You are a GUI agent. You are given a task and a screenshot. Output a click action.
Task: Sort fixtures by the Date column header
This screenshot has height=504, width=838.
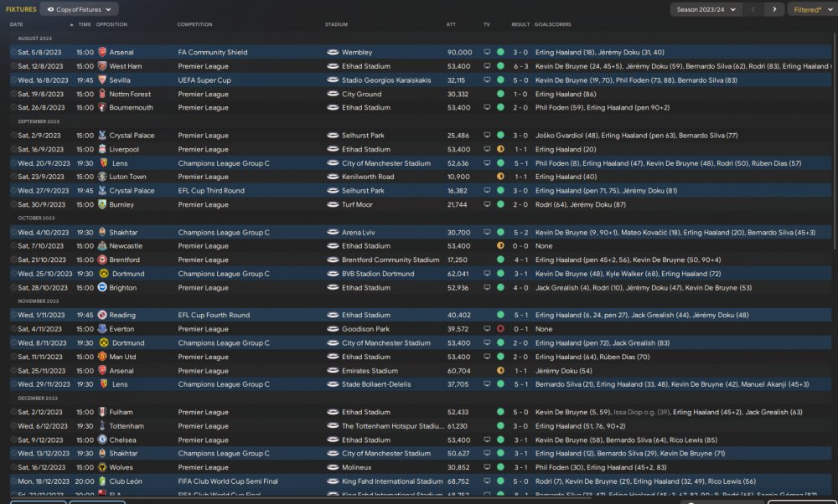click(17, 24)
